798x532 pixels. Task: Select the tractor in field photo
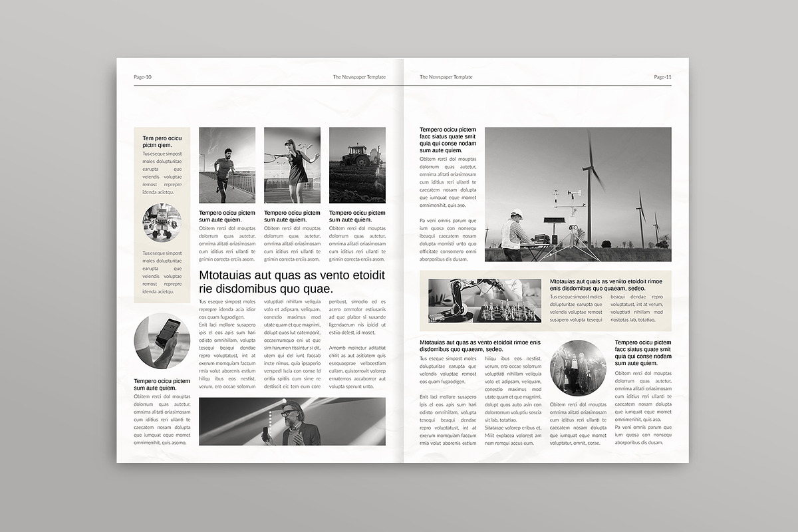click(x=357, y=165)
